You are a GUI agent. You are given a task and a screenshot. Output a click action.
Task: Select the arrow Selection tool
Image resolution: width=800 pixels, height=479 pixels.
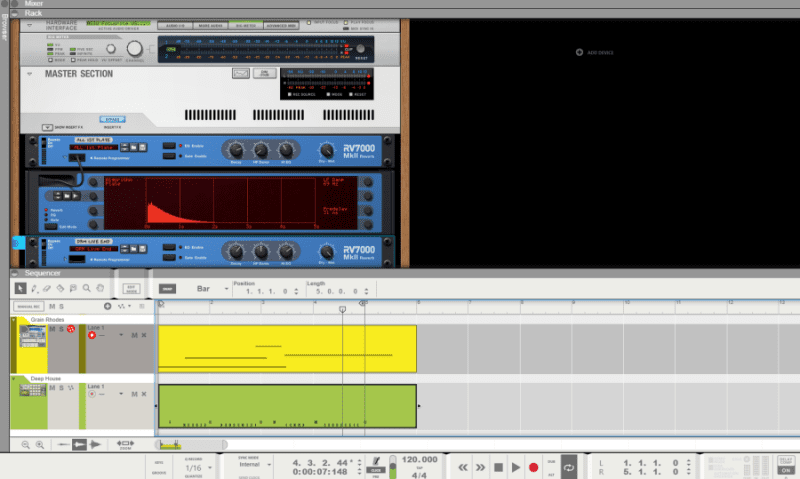20,288
